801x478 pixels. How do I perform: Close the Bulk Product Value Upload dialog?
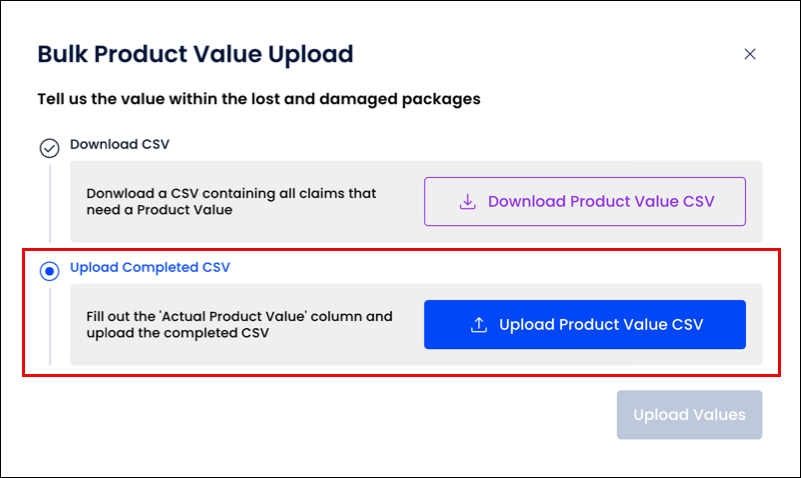click(749, 54)
